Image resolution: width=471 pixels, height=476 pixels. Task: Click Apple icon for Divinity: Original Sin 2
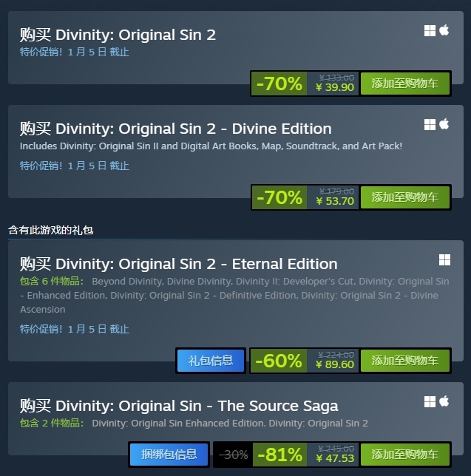[x=444, y=30]
